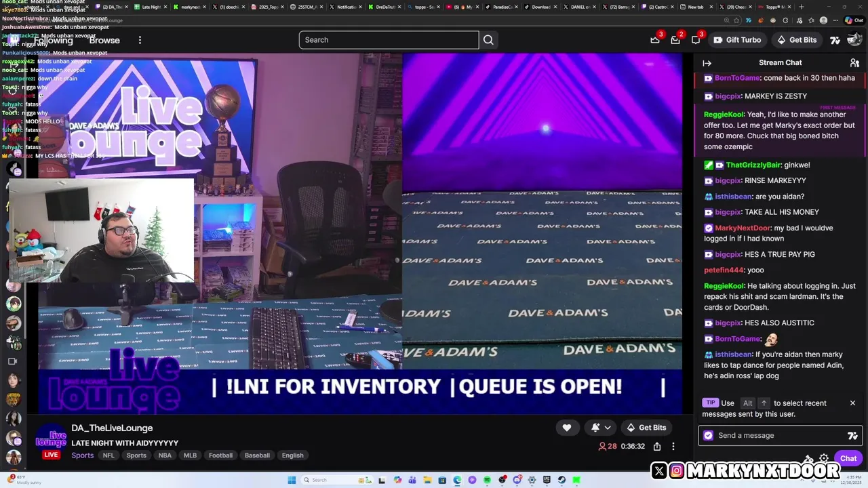Screen dimensions: 868x488
Task: Select the MLB tag
Action: pyautogui.click(x=190, y=455)
